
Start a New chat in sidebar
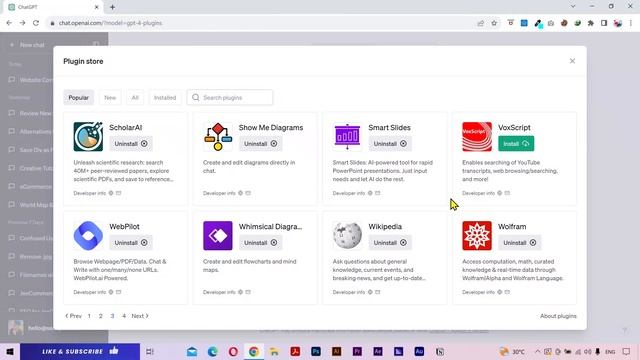click(x=32, y=45)
